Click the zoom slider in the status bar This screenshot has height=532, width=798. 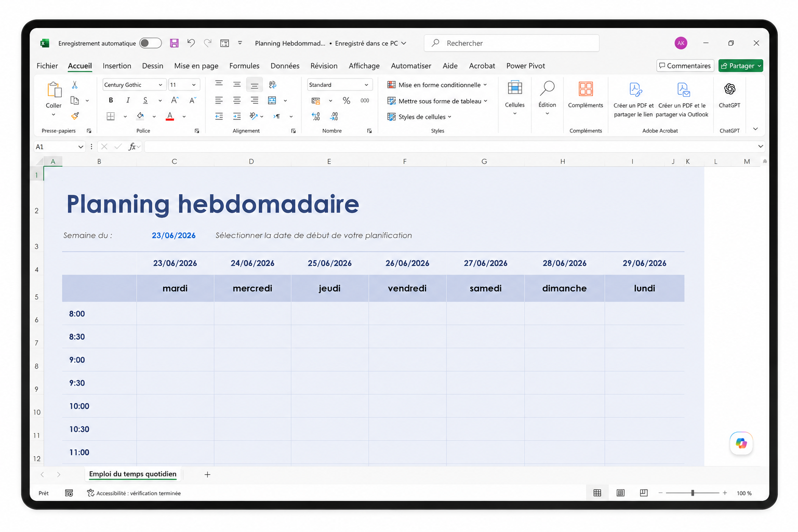(693, 493)
